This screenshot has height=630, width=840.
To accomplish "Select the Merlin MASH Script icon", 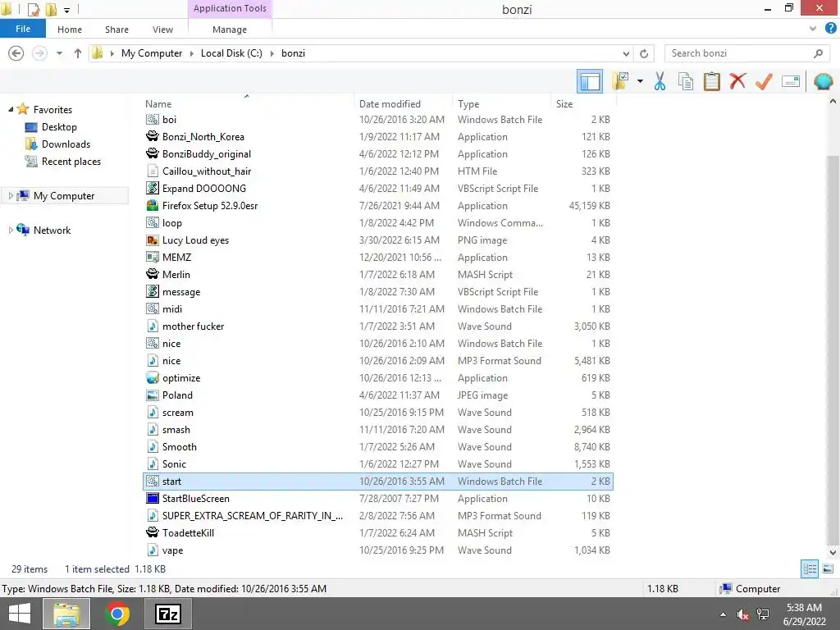I will (x=152, y=274).
